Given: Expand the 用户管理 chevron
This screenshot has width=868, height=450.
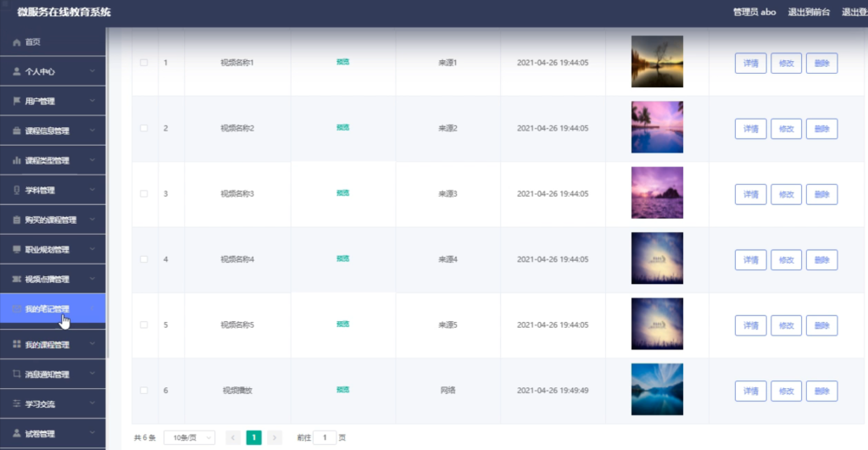Looking at the screenshot, I should (x=92, y=101).
